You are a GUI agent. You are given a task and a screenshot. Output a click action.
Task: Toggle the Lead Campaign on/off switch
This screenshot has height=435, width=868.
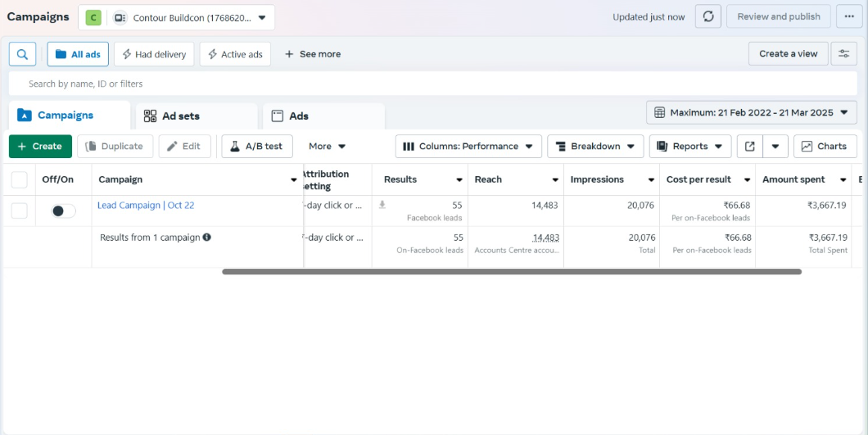63,211
